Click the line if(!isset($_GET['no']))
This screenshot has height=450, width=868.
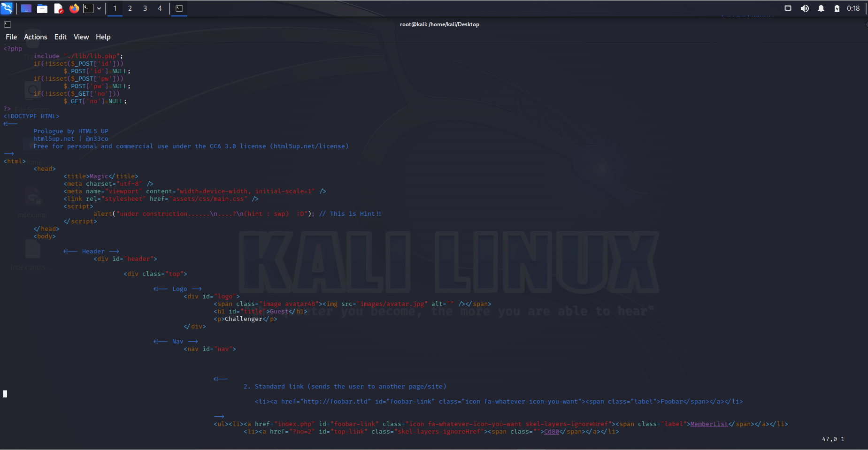pyautogui.click(x=77, y=94)
